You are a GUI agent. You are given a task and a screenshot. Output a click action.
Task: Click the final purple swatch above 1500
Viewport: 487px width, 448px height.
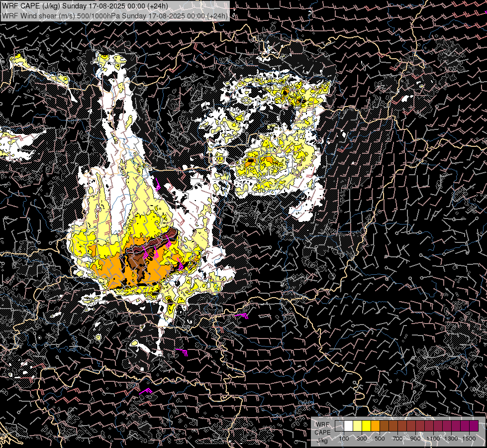(474, 426)
